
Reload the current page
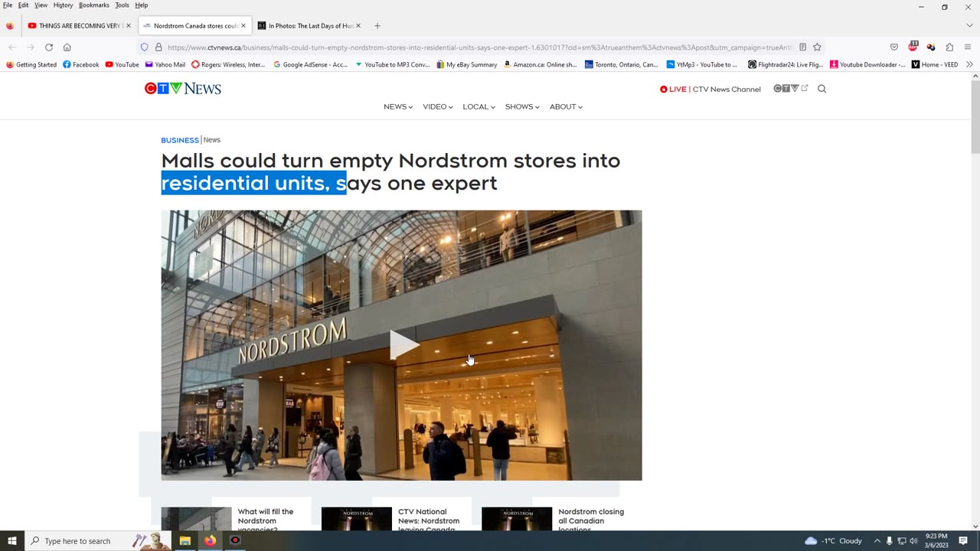pos(48,47)
